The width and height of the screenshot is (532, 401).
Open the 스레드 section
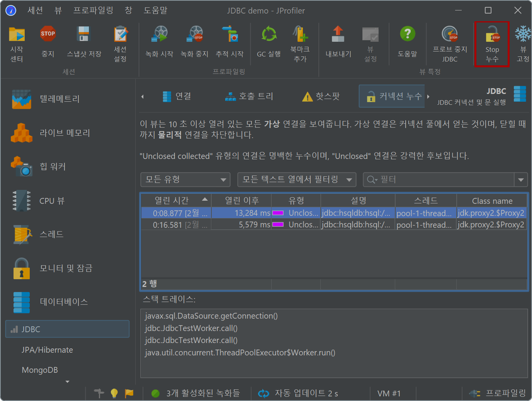[x=37, y=234]
